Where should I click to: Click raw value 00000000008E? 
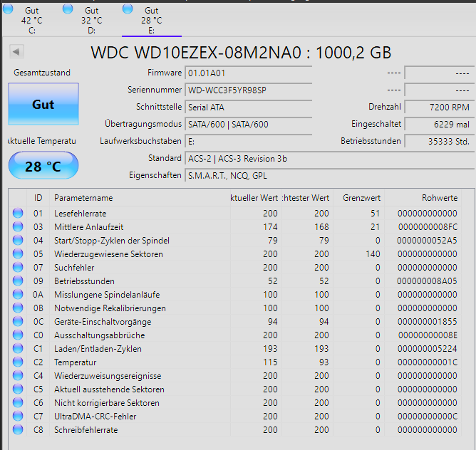pyautogui.click(x=428, y=335)
